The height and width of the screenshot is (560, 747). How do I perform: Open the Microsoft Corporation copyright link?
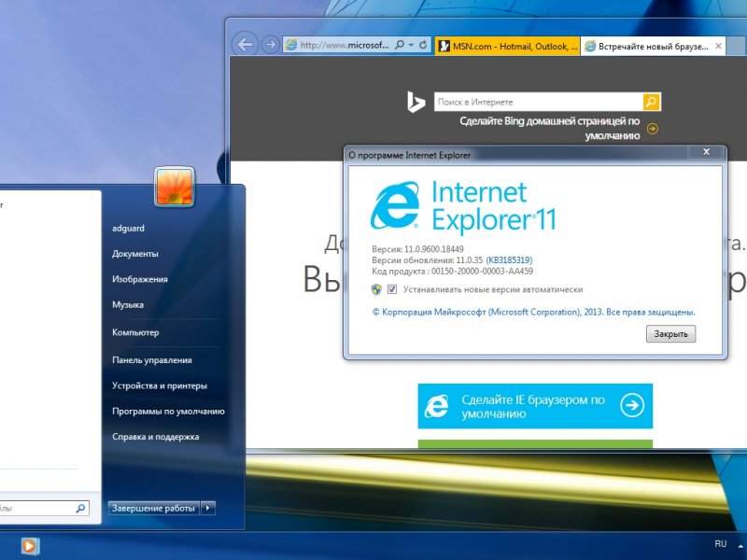click(x=533, y=313)
